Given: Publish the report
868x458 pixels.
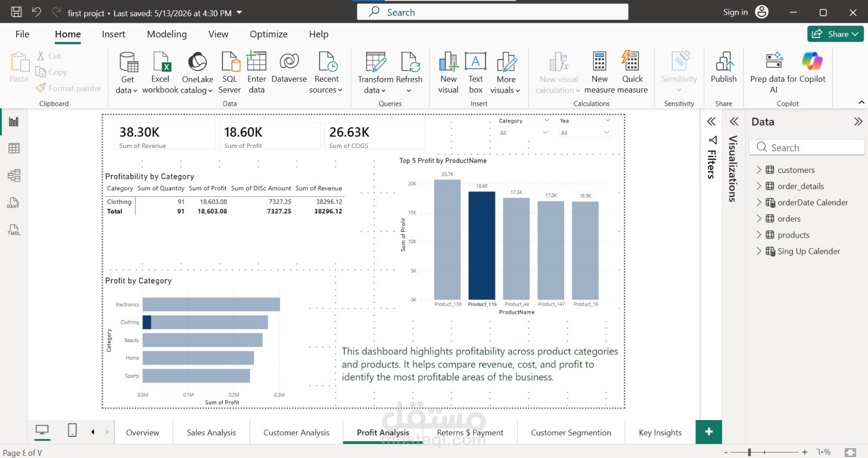Looking at the screenshot, I should (x=724, y=68).
